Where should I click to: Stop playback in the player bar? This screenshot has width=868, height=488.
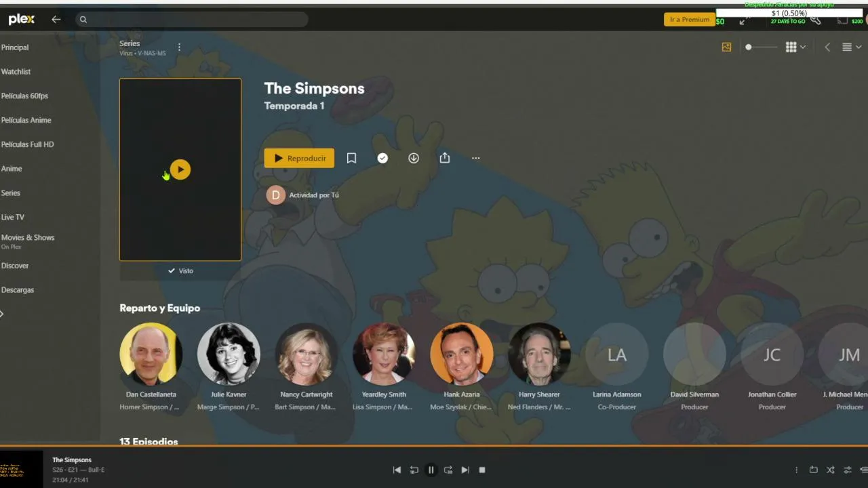[482, 470]
